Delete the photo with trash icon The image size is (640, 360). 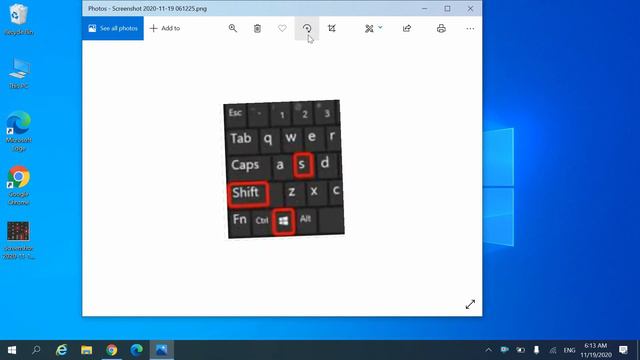[x=257, y=28]
